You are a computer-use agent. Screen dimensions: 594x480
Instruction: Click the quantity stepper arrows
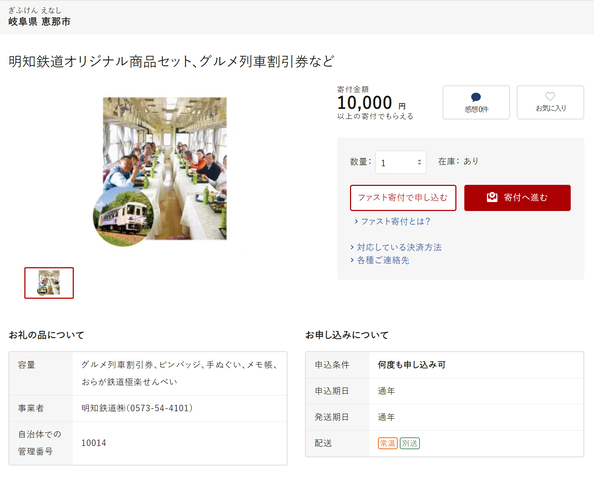tap(419, 162)
